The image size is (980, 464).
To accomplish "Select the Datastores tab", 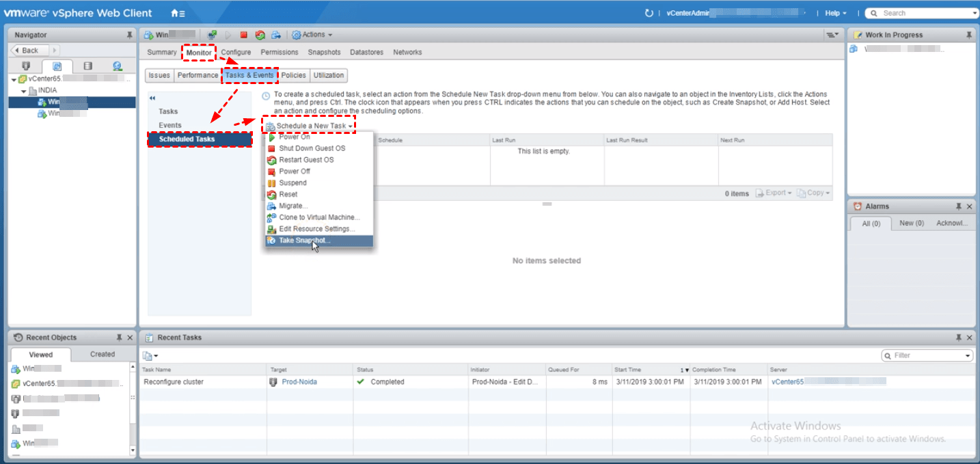I will (x=366, y=52).
